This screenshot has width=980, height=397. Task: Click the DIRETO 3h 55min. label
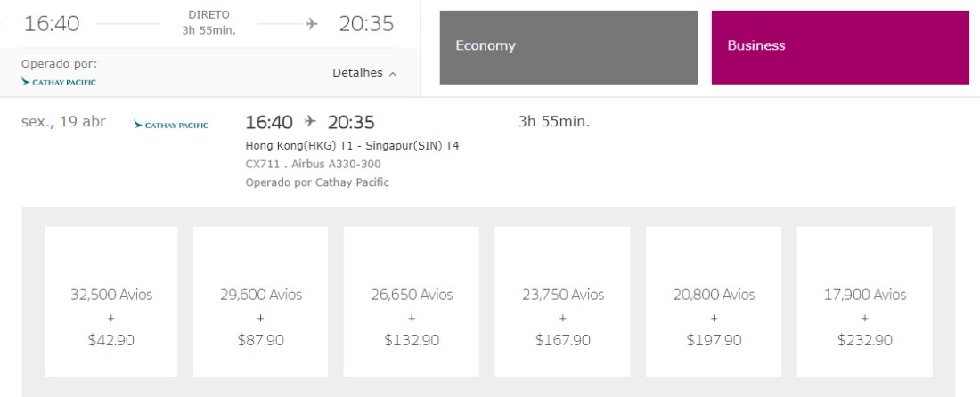(208, 22)
